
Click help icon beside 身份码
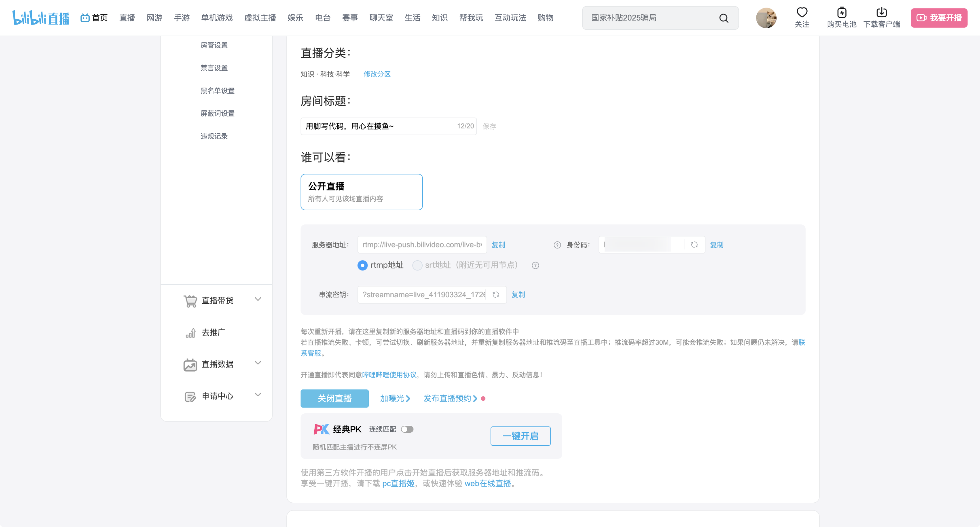click(557, 245)
